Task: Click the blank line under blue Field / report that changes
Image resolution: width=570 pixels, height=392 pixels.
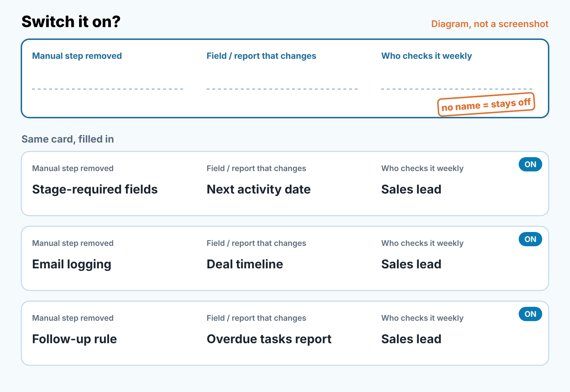Action: coord(282,89)
